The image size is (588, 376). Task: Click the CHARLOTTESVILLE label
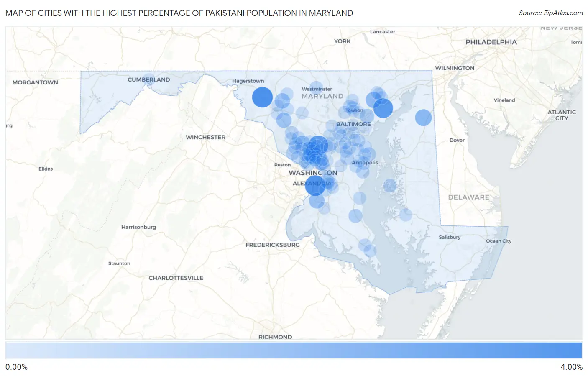176,278
